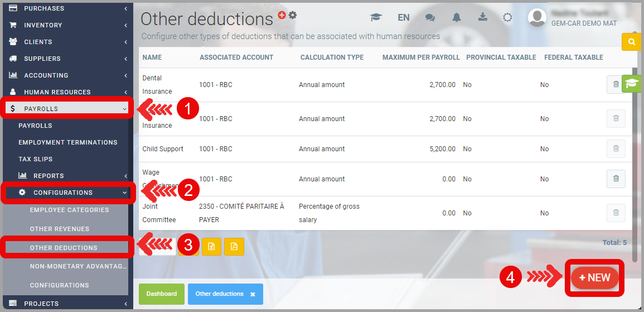Delete the Dental Insurance deduction row

[616, 84]
